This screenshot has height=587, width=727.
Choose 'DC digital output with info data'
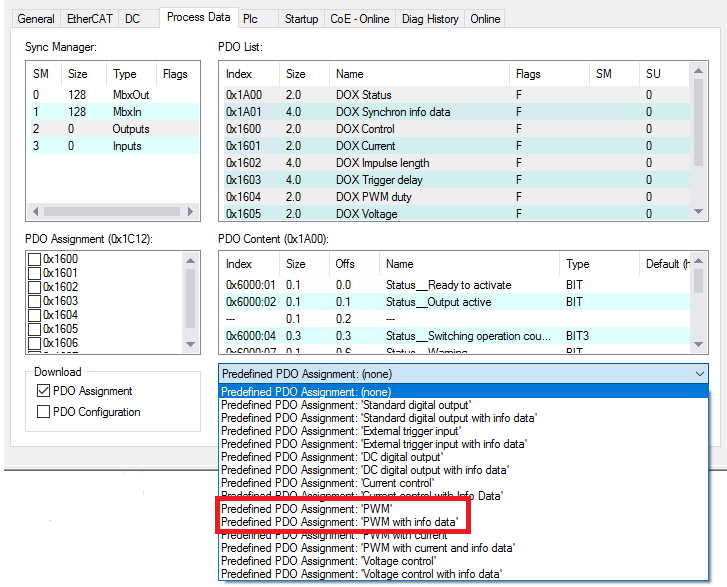coord(463,470)
